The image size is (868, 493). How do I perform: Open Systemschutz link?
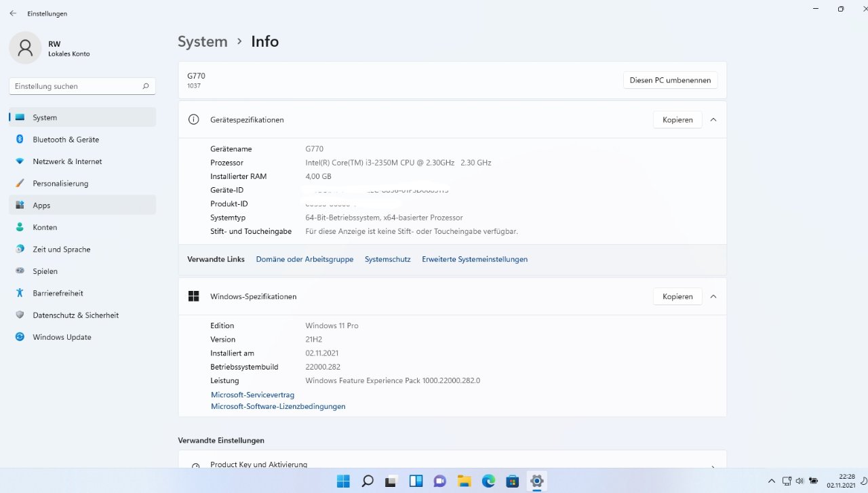coord(388,259)
